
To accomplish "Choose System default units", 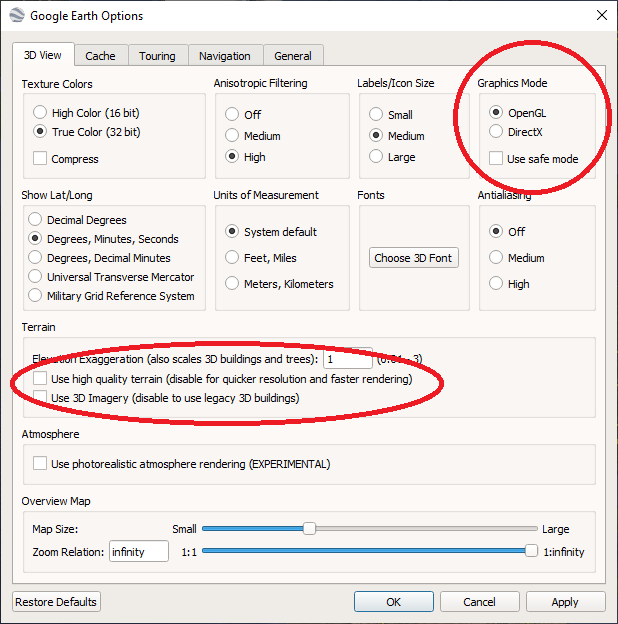I will (x=232, y=231).
